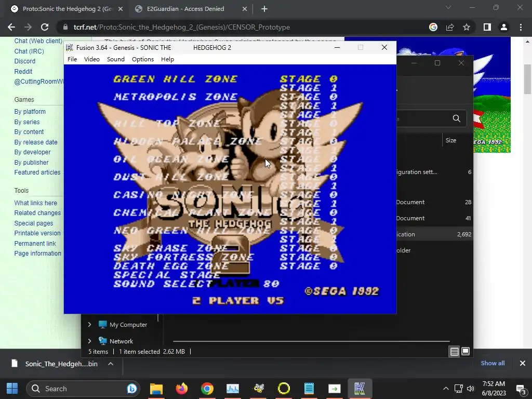Open the Video menu in Fusion
The width and height of the screenshot is (532, 399).
click(92, 59)
